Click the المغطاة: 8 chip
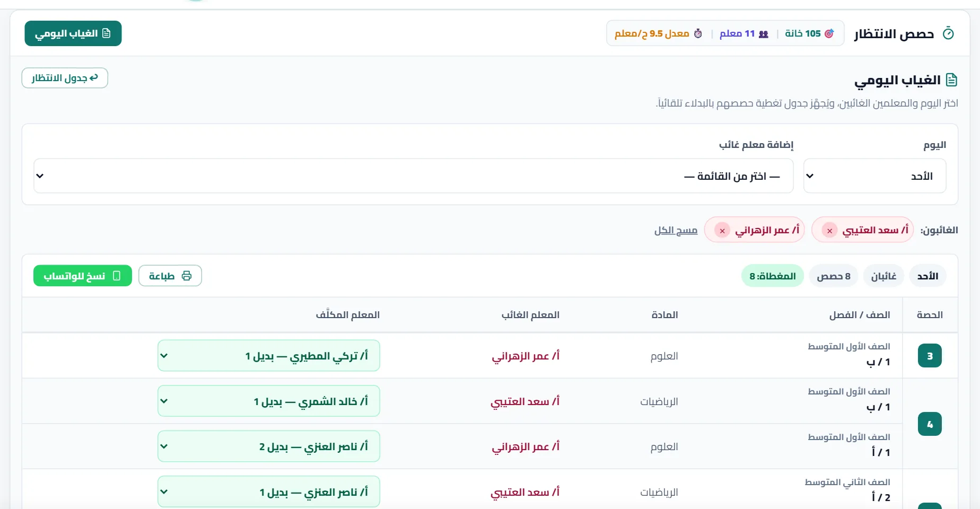 [x=773, y=276]
